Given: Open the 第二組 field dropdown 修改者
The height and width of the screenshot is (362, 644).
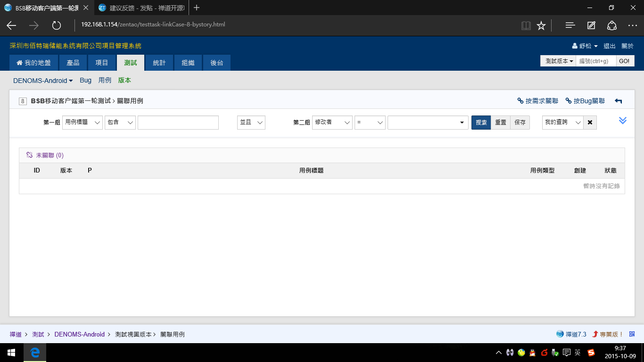Looking at the screenshot, I should pos(332,123).
